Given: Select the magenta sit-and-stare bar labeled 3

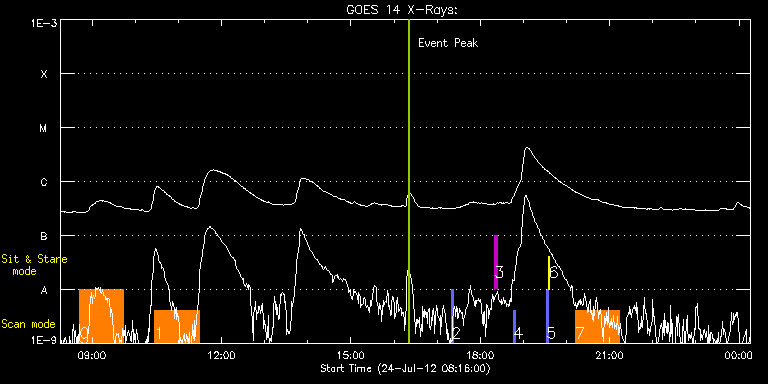Looking at the screenshot, I should [x=496, y=263].
